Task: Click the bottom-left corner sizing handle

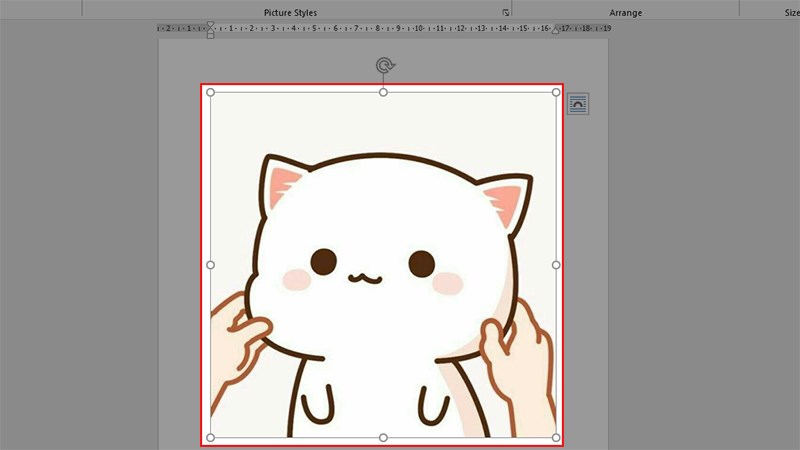Action: (210, 438)
